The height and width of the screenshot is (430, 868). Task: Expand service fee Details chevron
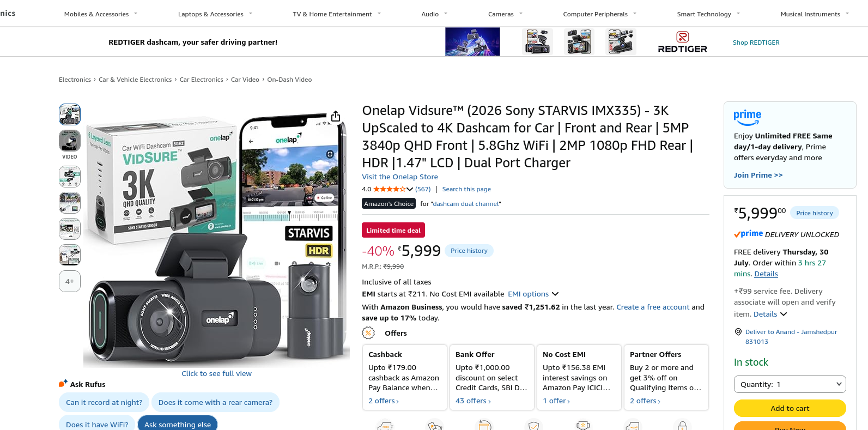[784, 314]
